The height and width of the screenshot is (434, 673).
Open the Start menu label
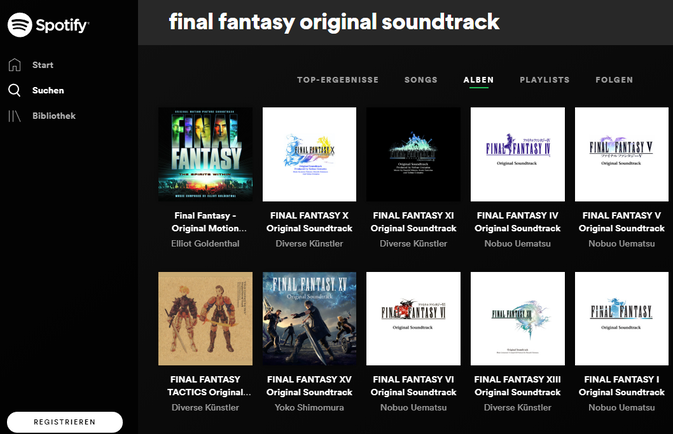43,65
